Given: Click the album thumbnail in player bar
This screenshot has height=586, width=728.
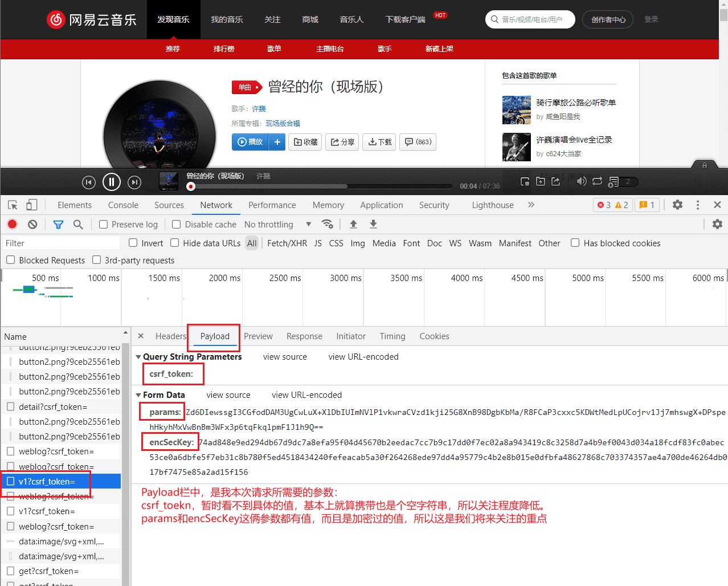Looking at the screenshot, I should (169, 181).
